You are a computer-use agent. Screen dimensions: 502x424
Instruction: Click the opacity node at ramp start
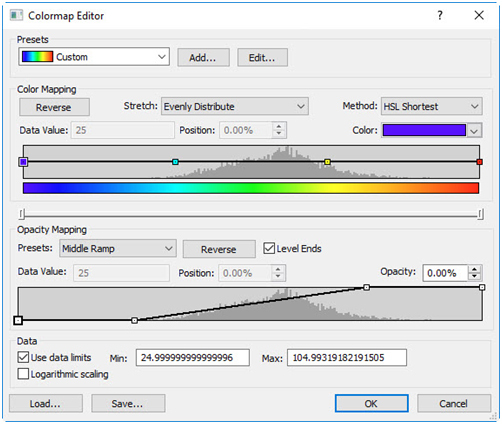click(134, 320)
